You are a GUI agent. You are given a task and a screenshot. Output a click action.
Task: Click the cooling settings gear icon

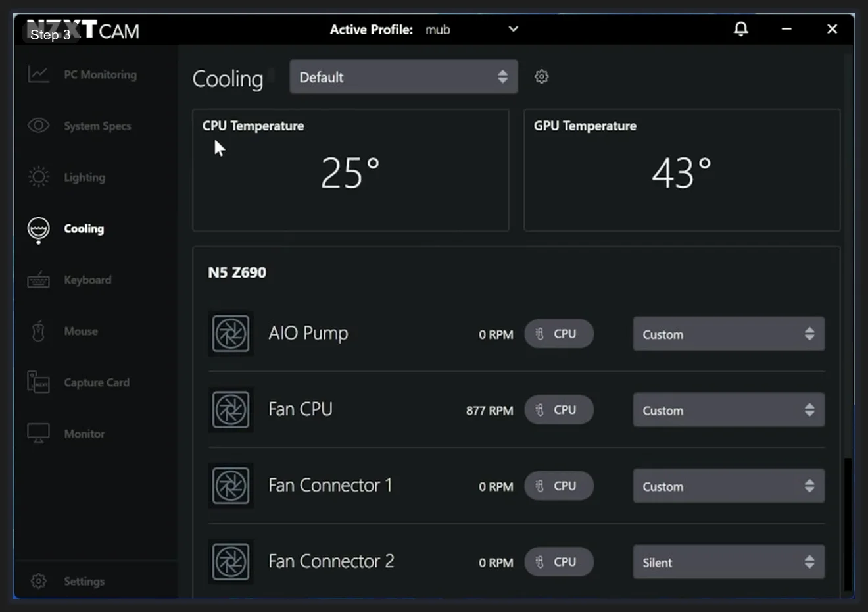(541, 77)
